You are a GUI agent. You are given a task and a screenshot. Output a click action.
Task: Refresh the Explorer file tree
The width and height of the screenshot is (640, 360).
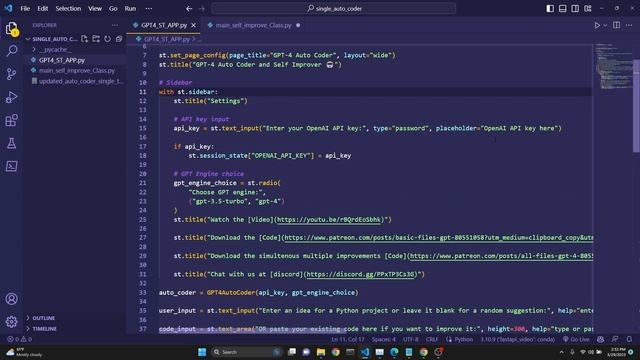click(107, 39)
